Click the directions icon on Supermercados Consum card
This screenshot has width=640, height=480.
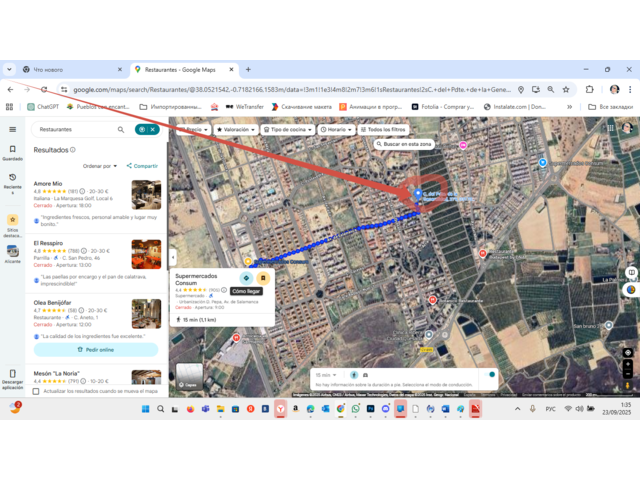coord(247,278)
